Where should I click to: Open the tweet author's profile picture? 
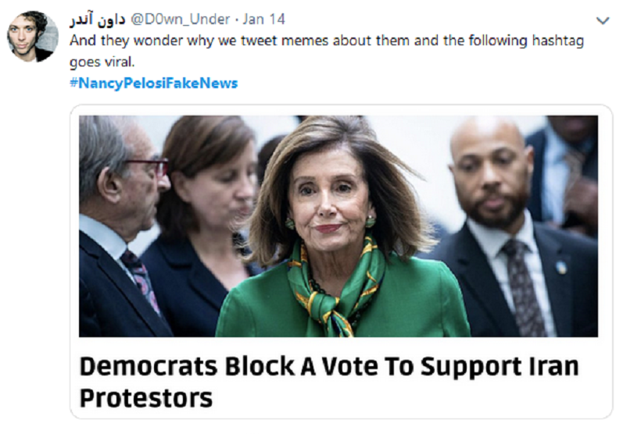[33, 36]
